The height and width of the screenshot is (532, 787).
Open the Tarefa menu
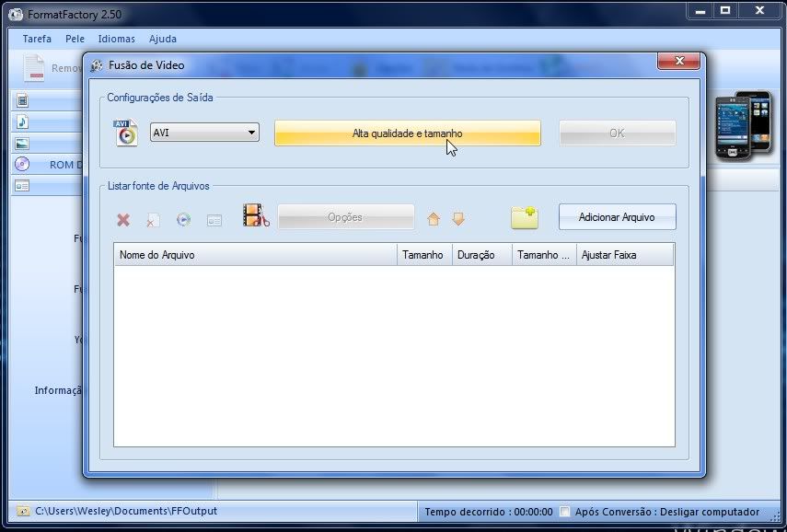click(x=37, y=39)
